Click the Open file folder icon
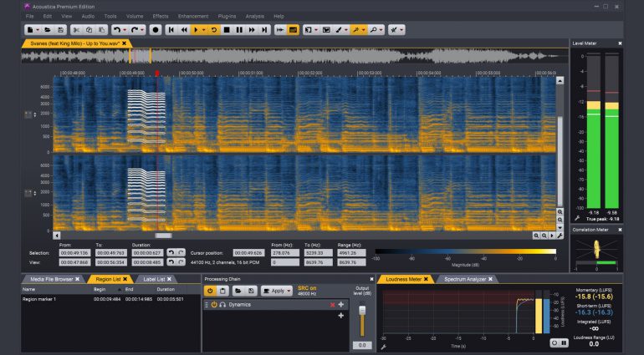The image size is (644, 355). [x=48, y=30]
